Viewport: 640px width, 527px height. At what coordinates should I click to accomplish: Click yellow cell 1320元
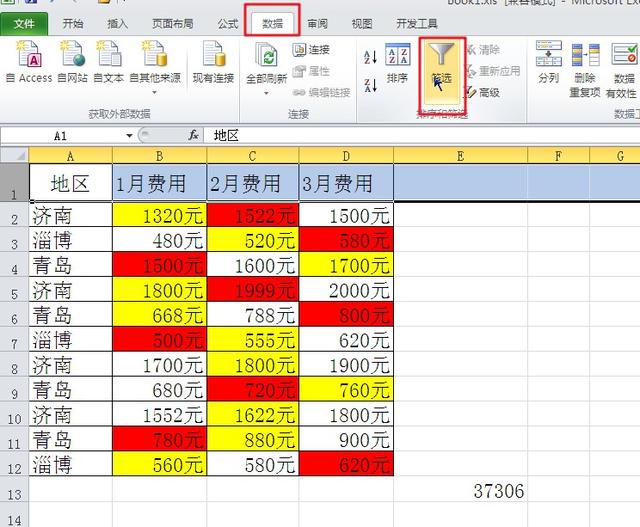[160, 215]
